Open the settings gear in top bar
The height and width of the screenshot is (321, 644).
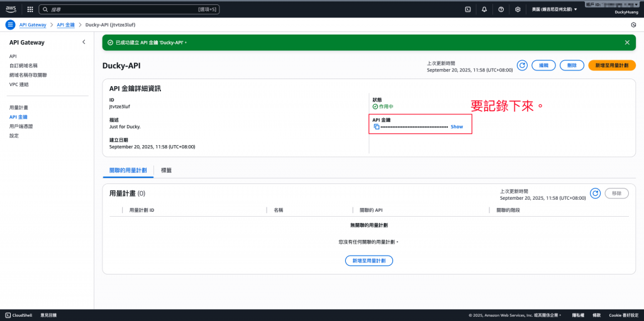518,9
